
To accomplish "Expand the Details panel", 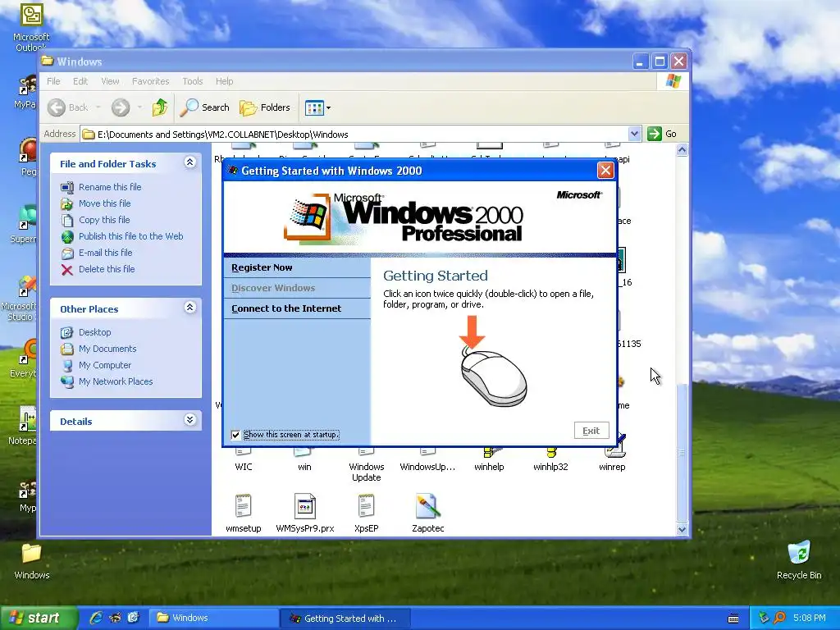I will (x=189, y=420).
